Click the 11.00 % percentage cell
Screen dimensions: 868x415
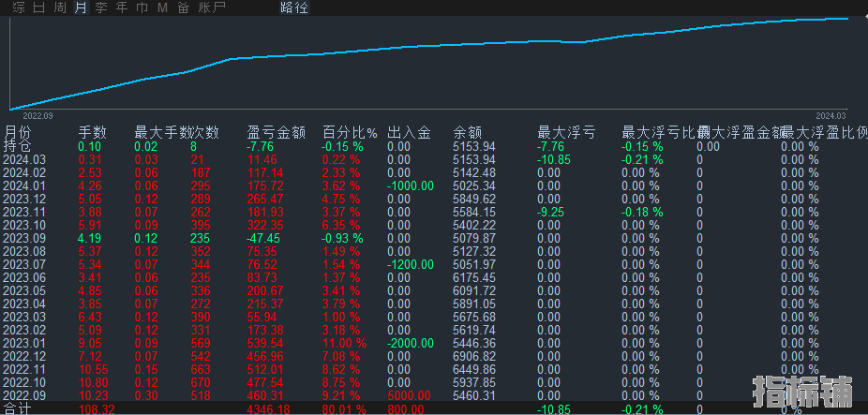[344, 343]
